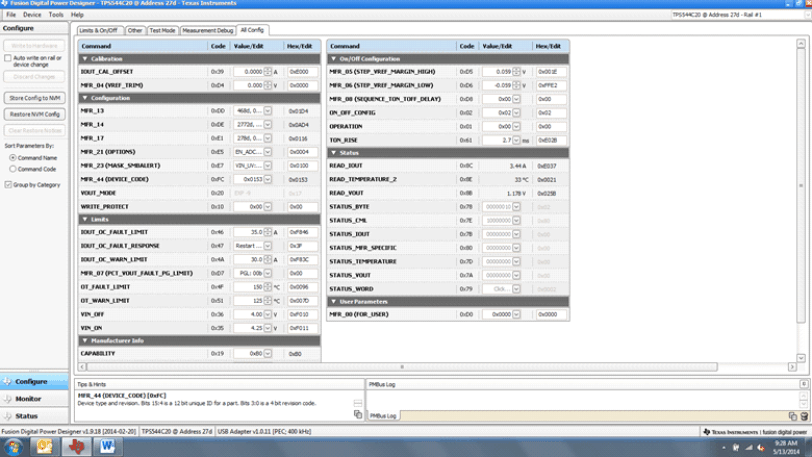This screenshot has width=812, height=457.
Task: Open Windows Start button
Action: coord(13,447)
